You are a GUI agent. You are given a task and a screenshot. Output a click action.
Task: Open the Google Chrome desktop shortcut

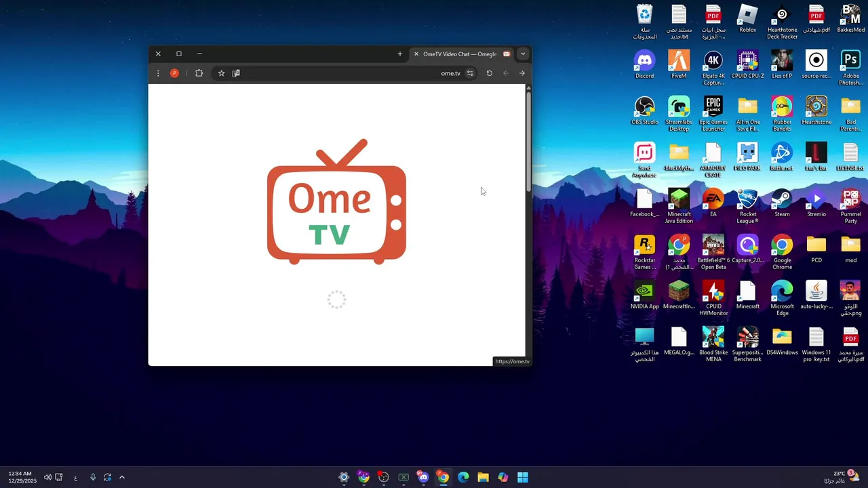tap(782, 252)
